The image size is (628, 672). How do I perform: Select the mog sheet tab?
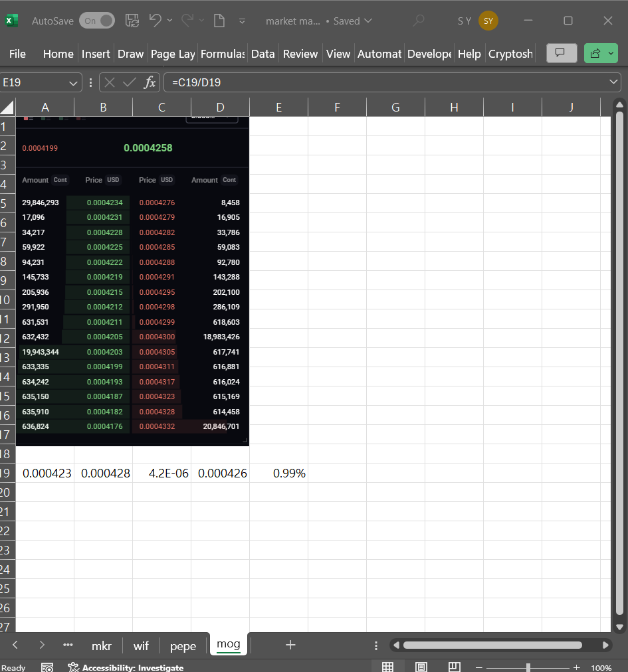pyautogui.click(x=229, y=644)
